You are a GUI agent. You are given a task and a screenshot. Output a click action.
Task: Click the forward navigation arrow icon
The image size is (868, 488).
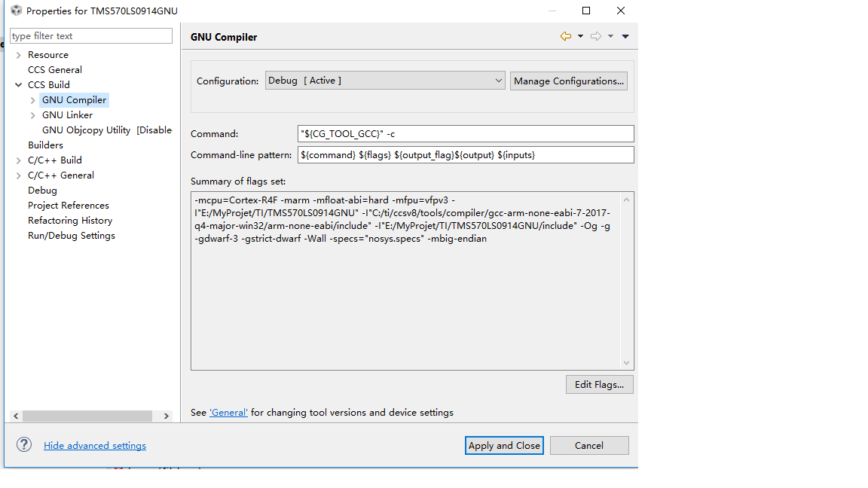pos(596,36)
